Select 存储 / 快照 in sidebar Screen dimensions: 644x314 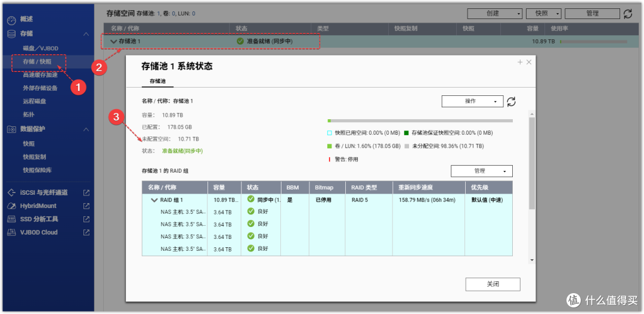(x=38, y=61)
